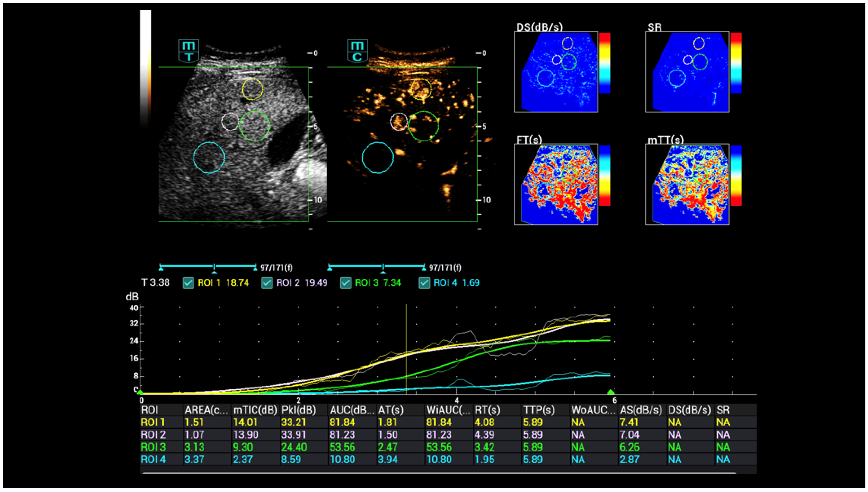The image size is (868, 492).
Task: Click the mC contrast image badge icon
Action: [x=357, y=51]
